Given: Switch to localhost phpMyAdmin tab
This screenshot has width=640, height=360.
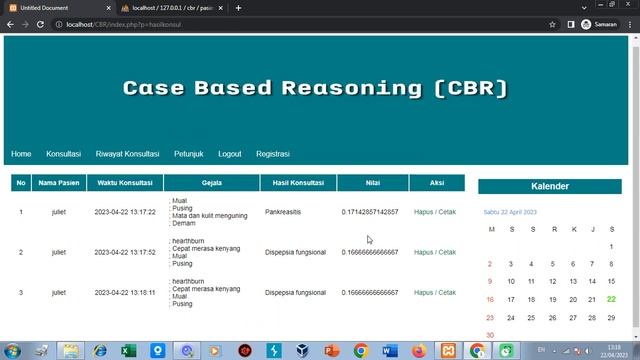Looking at the screenshot, I should pyautogui.click(x=171, y=8).
